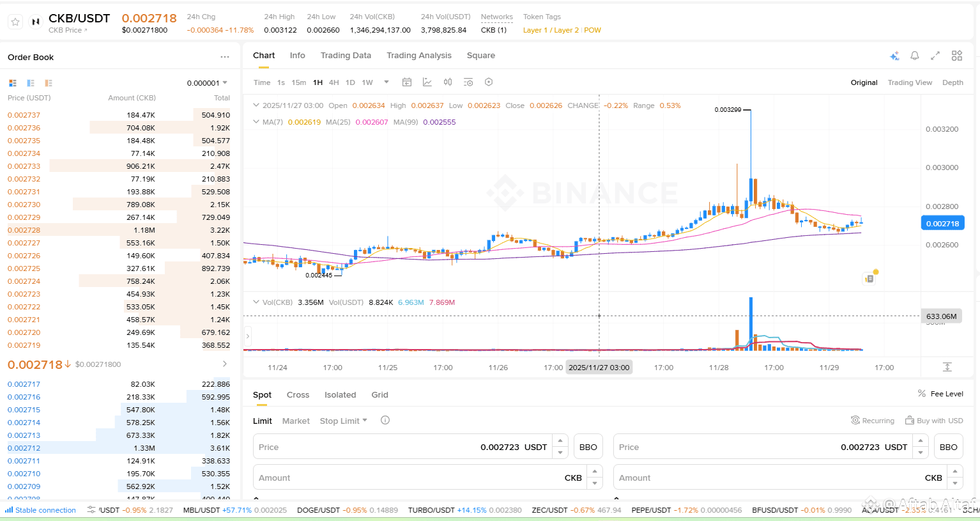Switch chart to Depth view
This screenshot has width=980, height=521.
pos(953,82)
